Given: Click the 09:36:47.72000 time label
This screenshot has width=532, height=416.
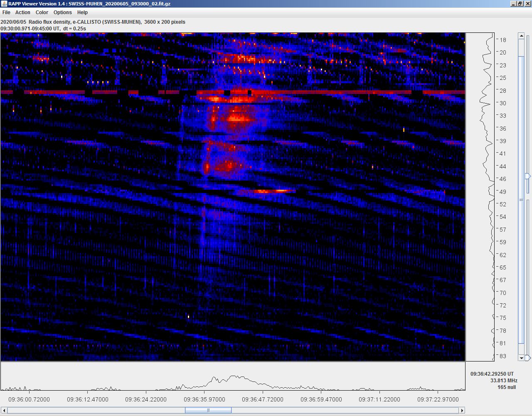Looking at the screenshot, I should click(263, 399).
